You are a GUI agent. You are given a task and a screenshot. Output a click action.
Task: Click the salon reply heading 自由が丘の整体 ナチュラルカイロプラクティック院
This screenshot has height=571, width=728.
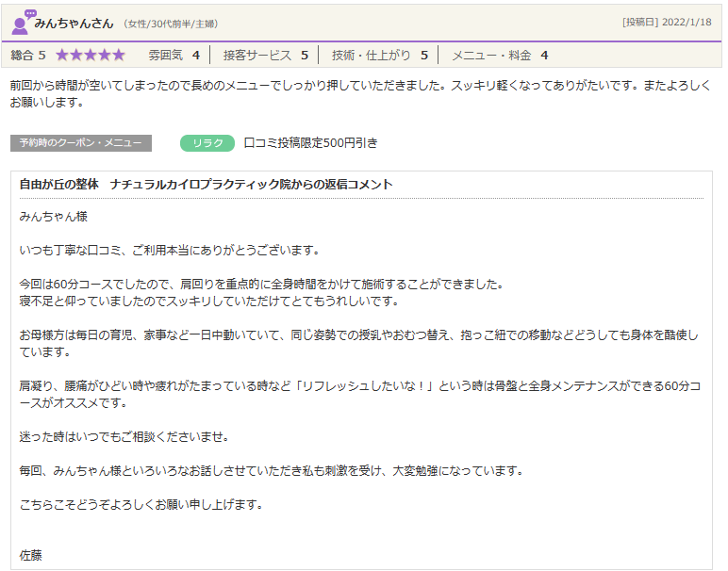[206, 185]
